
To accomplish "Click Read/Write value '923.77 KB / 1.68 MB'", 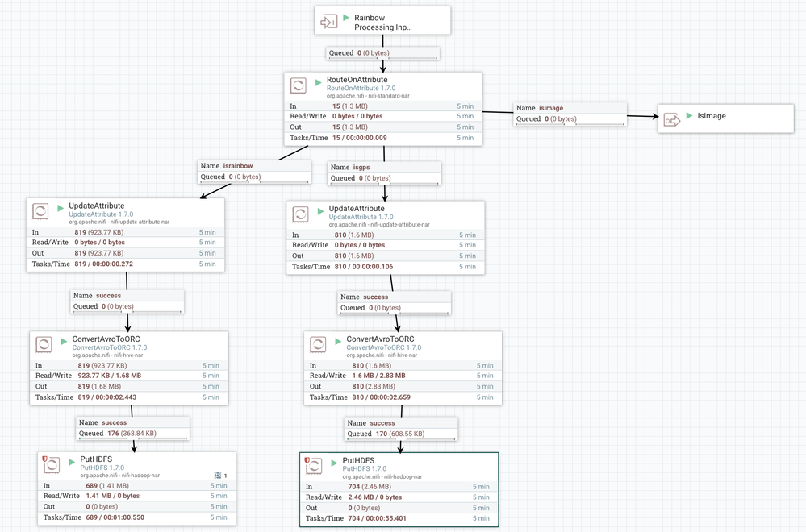I will pyautogui.click(x=110, y=376).
